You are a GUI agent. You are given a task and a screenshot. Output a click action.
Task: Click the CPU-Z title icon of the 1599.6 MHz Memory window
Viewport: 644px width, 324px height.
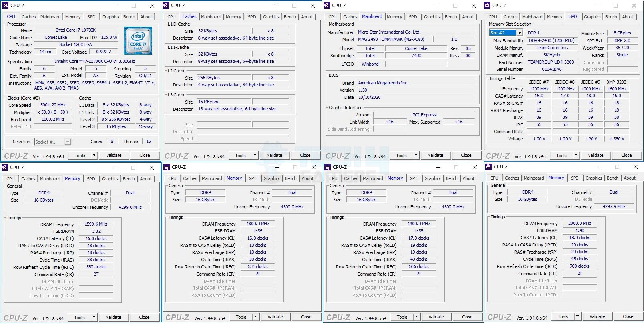click(5, 168)
